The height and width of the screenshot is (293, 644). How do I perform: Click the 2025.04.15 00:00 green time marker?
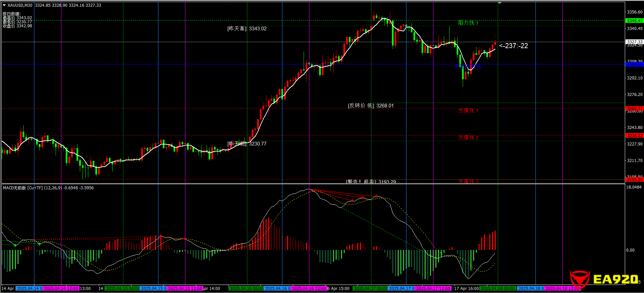(x=122, y=289)
